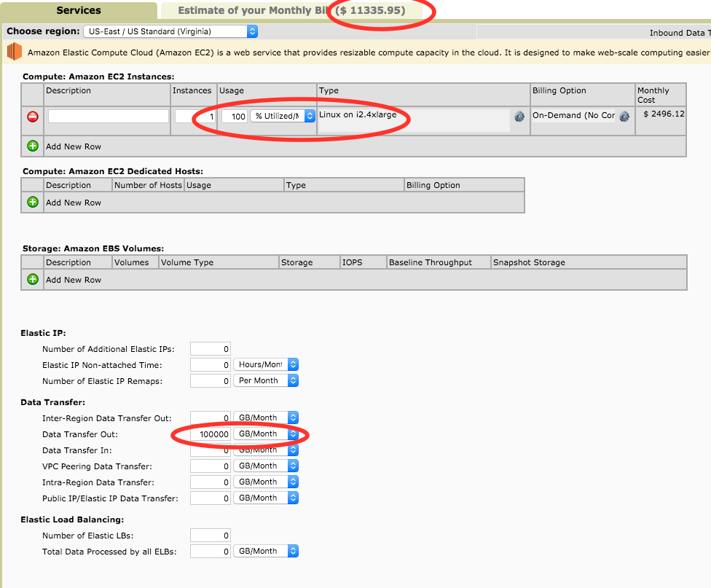Image resolution: width=711 pixels, height=588 pixels.
Task: Click the Elastic IP Non-attached Time field
Action: [211, 365]
